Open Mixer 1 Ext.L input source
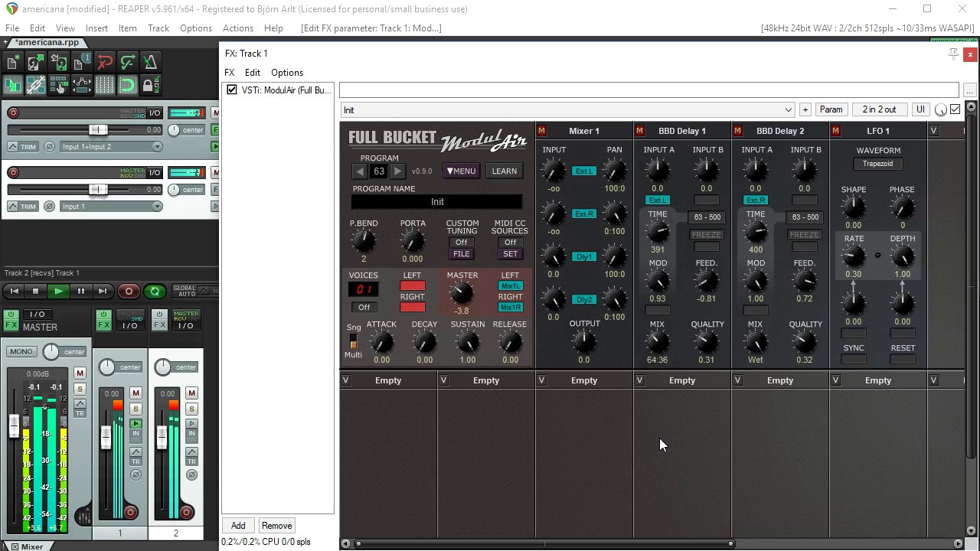Viewport: 980px width, 551px height. (x=584, y=171)
